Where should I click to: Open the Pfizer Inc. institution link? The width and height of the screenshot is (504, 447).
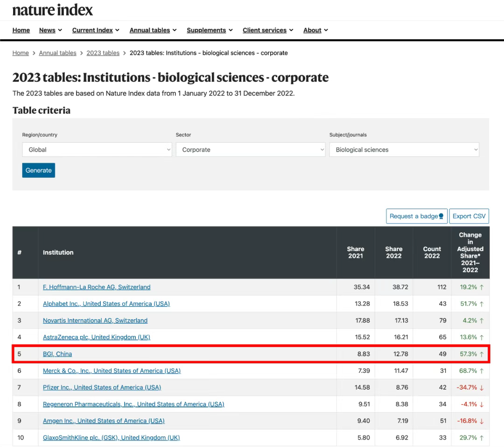[x=102, y=387]
